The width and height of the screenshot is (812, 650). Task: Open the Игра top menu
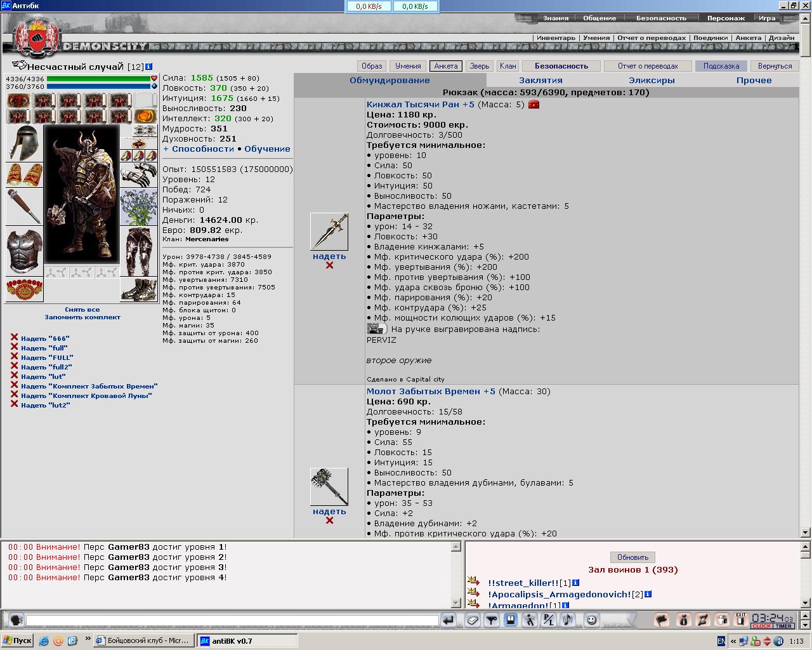(767, 18)
